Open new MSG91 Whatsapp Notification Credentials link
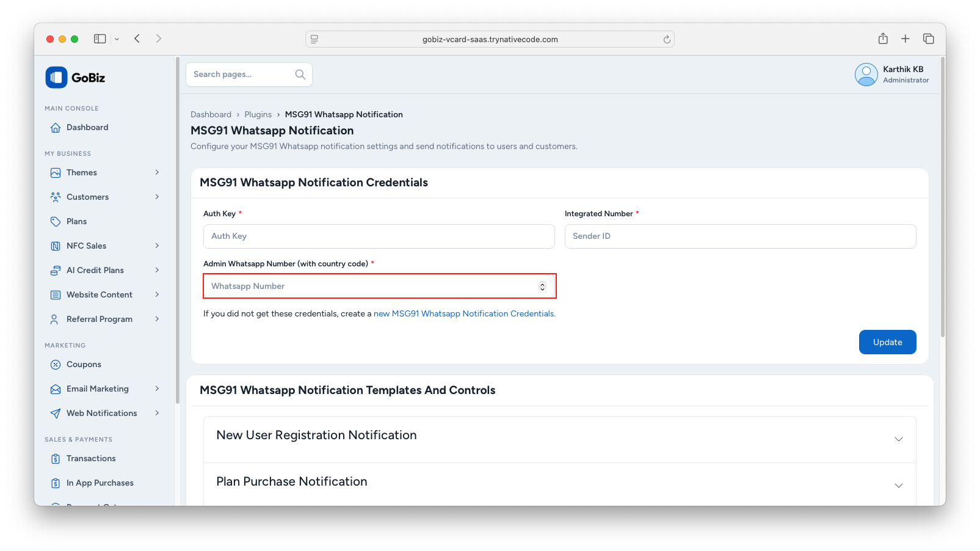 point(465,314)
